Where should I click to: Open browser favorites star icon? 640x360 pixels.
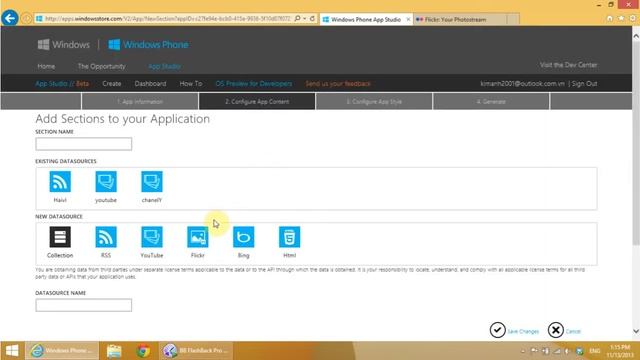621,18
